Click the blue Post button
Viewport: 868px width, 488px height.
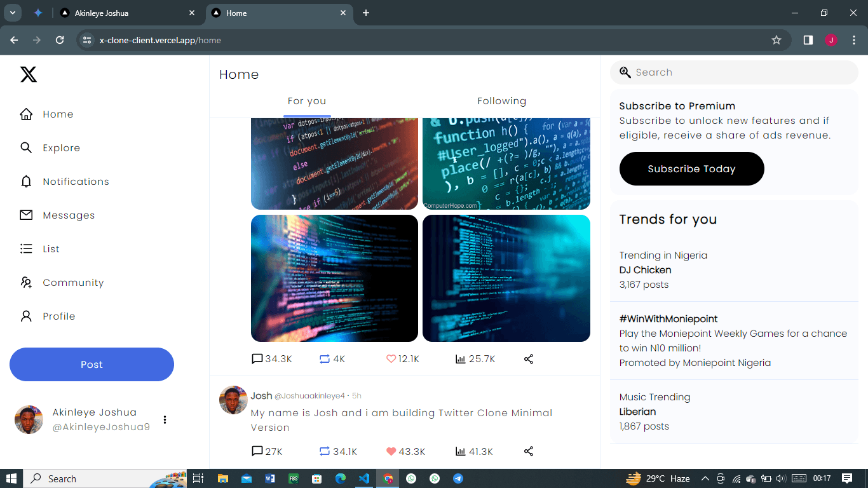click(x=92, y=364)
